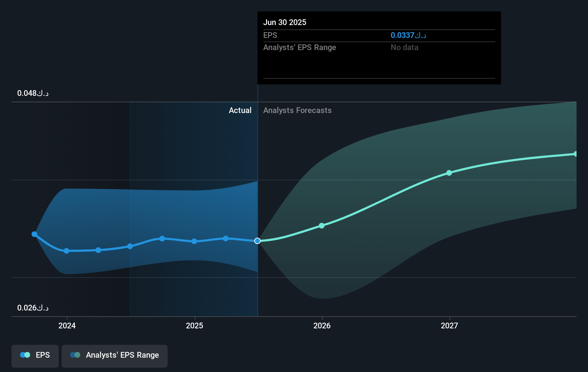Screen dimensions: 588x372
Task: Select the highlighted Jun 30 2025 data point
Action: [x=257, y=241]
